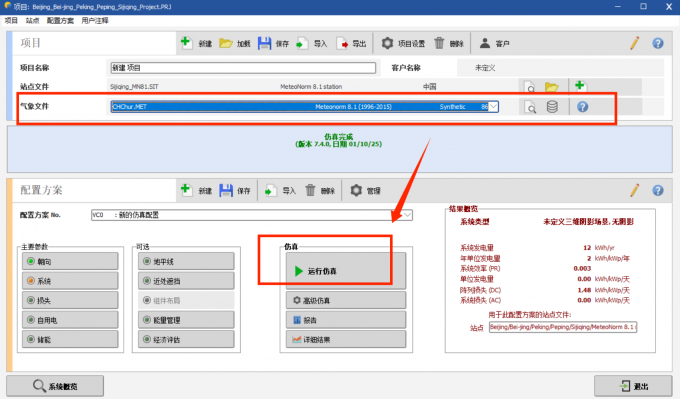Delete variant with 删除 in 配置方案 toolbar

tap(320, 190)
